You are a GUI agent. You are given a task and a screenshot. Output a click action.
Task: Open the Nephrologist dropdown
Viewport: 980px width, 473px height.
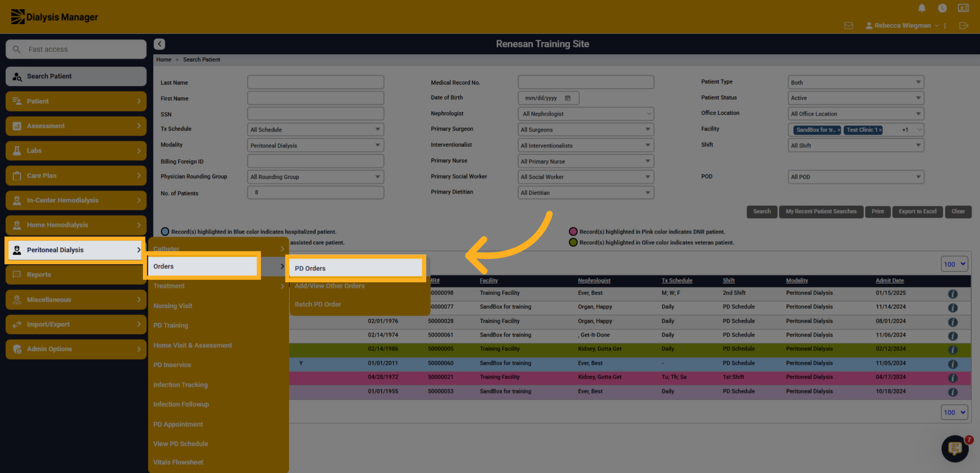(586, 113)
